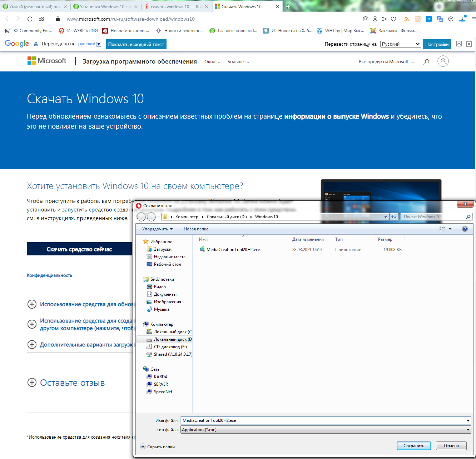Open 'Тип файла' Application (*.exe) dropdown
The image size is (476, 459).
(326, 430)
